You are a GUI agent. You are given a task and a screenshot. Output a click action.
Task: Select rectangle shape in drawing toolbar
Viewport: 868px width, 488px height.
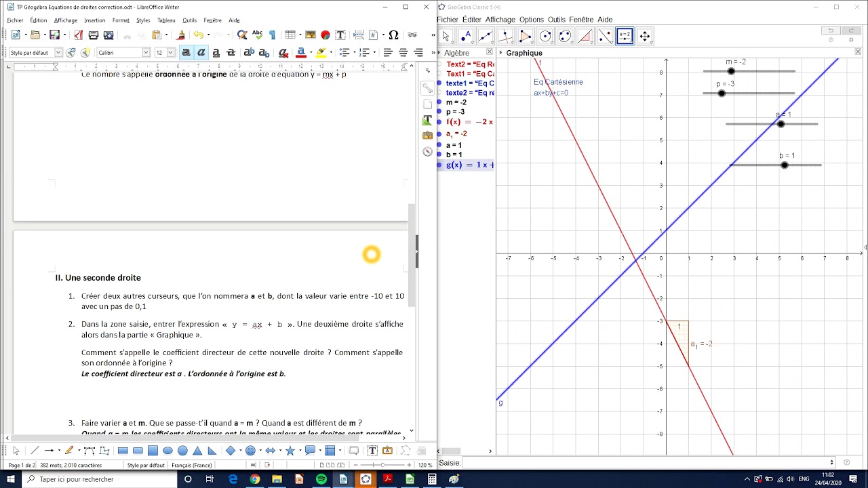coord(123,451)
